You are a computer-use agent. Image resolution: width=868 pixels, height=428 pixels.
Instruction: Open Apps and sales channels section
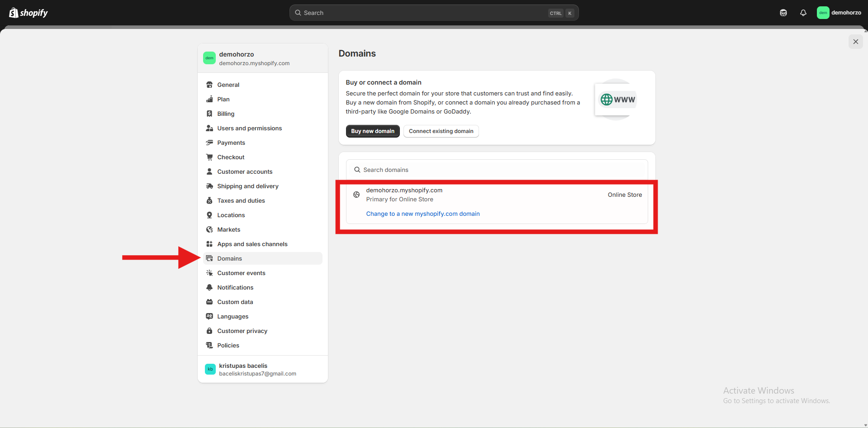click(x=252, y=244)
